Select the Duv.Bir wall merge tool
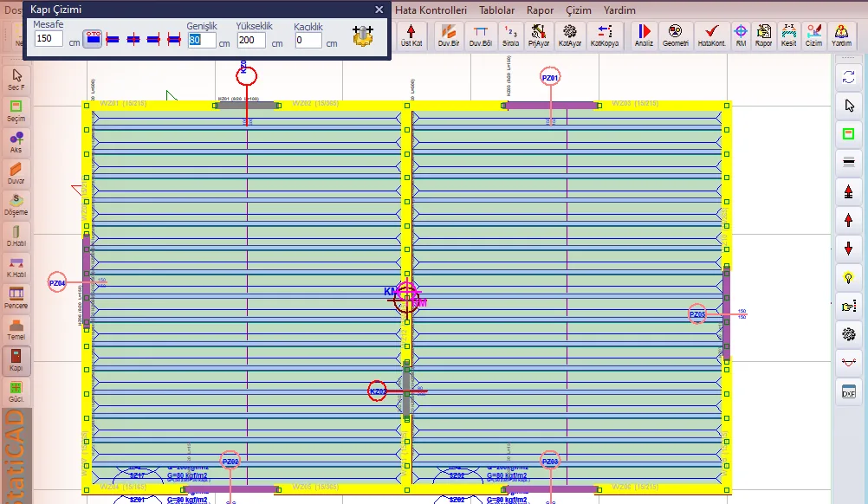The width and height of the screenshot is (868, 504). point(449,36)
